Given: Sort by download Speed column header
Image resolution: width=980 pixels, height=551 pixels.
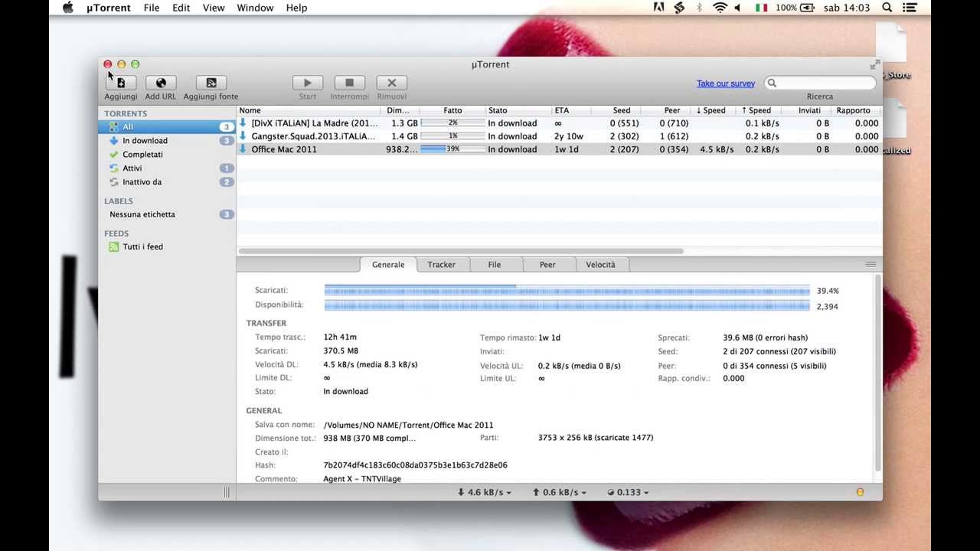Looking at the screenshot, I should tap(710, 110).
